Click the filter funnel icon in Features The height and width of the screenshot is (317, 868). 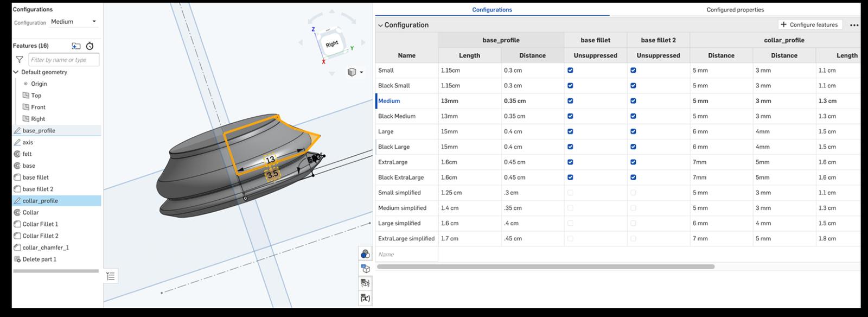tap(20, 60)
